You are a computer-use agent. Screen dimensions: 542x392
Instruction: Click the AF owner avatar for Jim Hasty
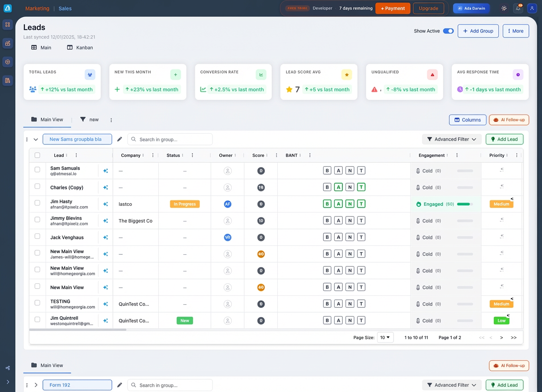pyautogui.click(x=228, y=204)
